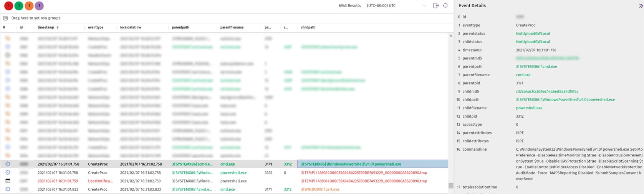Click the export results icon
The width and height of the screenshot is (644, 194).
435,6
